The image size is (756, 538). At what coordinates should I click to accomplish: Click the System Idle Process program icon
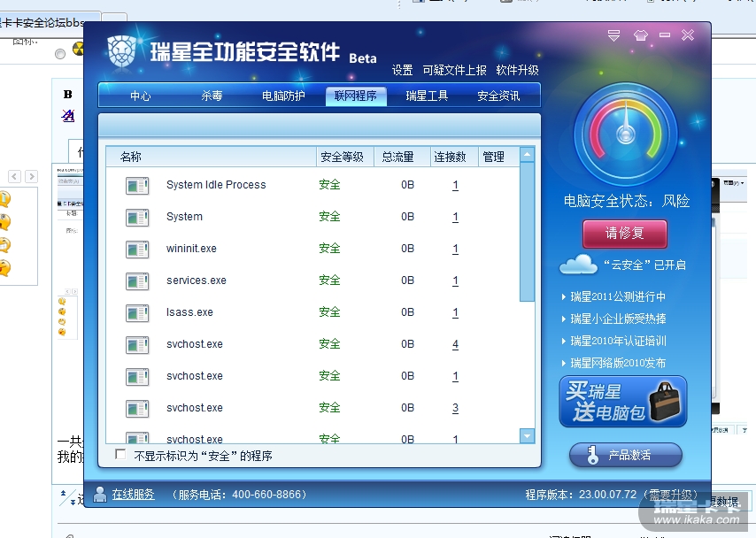pos(137,186)
